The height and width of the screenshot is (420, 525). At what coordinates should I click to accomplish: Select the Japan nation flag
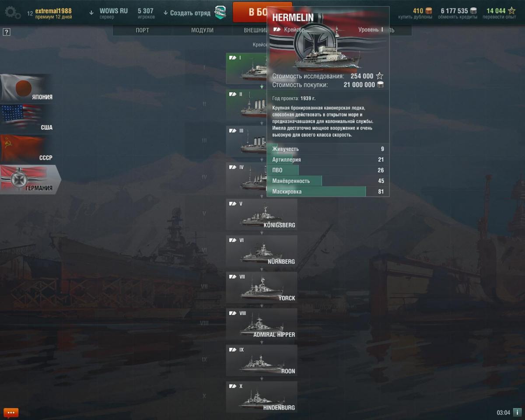(x=27, y=88)
